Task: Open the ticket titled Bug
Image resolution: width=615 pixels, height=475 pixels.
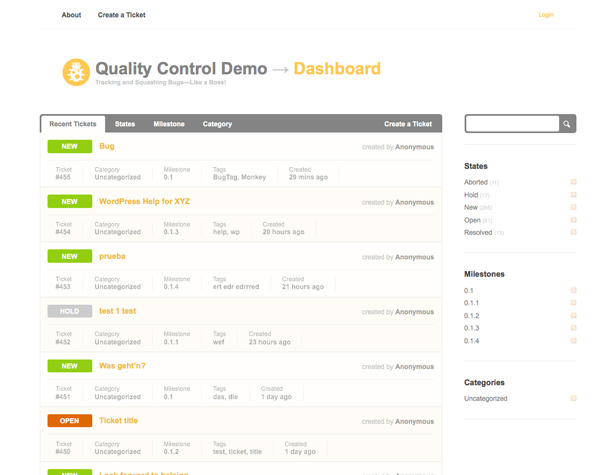Action: 107,146
